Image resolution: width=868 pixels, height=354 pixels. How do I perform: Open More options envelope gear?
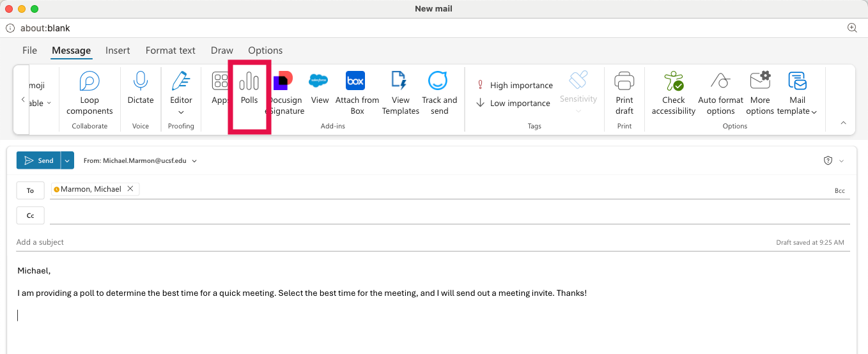(x=760, y=93)
